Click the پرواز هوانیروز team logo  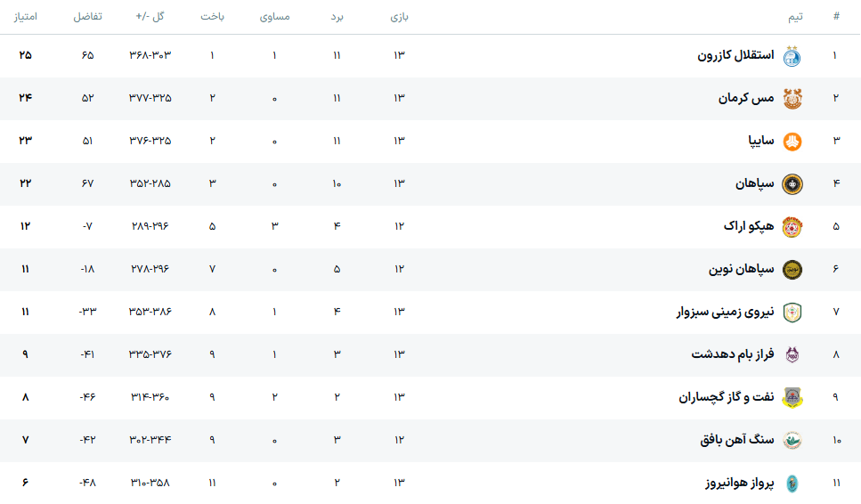coord(792,484)
